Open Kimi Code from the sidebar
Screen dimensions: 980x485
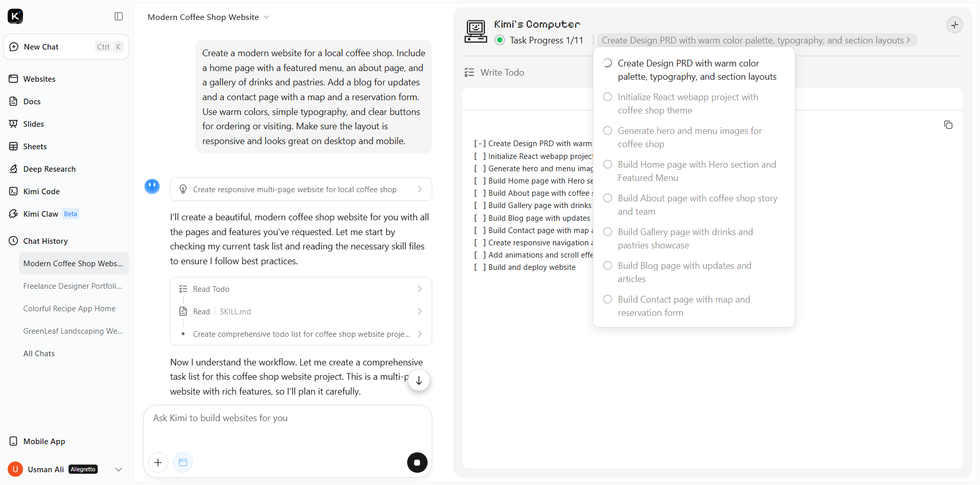41,191
